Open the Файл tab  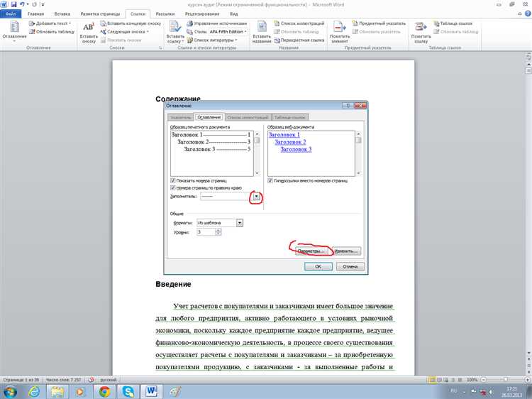[x=11, y=14]
